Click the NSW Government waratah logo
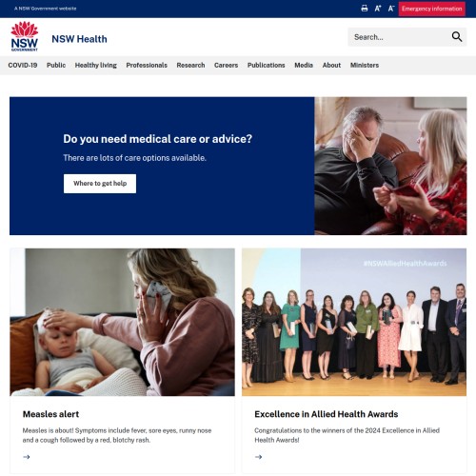Image resolution: width=476 pixels, height=476 pixels. (25, 36)
